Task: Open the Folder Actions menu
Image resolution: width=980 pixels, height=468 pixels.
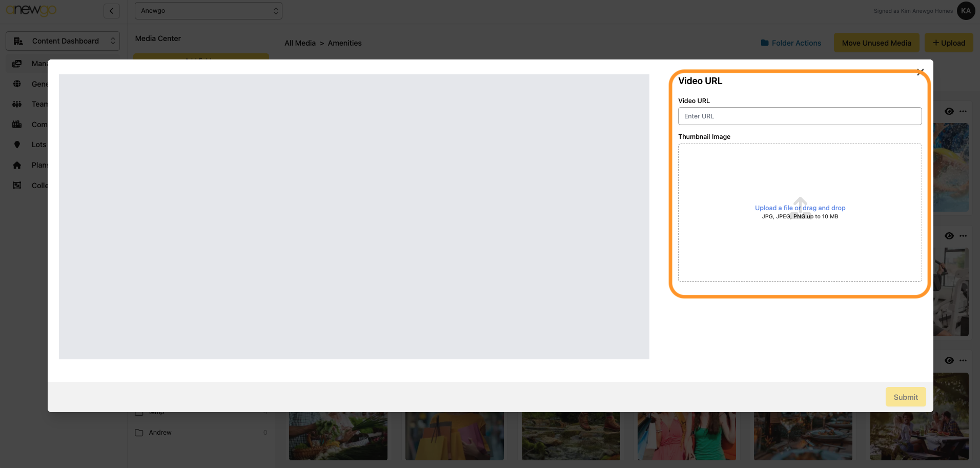Action: [x=791, y=43]
